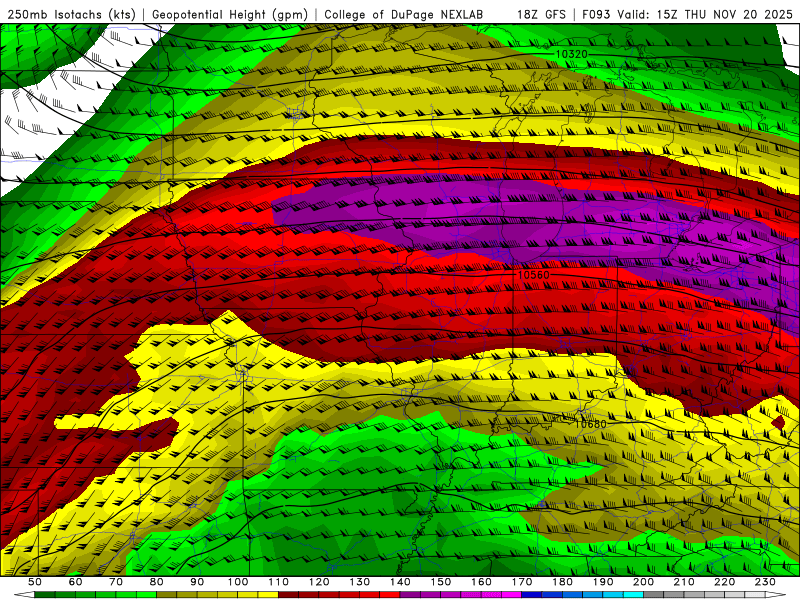Image resolution: width=800 pixels, height=600 pixels.
Task: Click the small dark red spot at map's right edge
Action: (x=779, y=423)
